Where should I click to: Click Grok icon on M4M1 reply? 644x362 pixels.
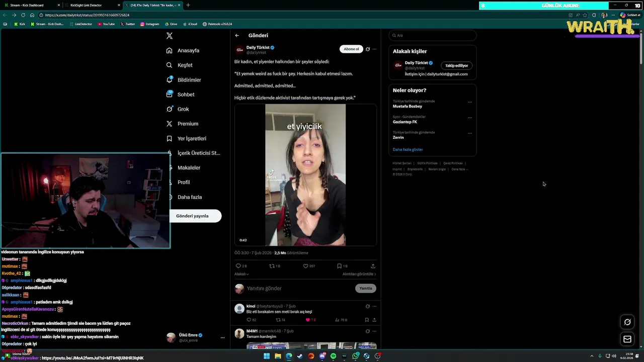[368, 331]
